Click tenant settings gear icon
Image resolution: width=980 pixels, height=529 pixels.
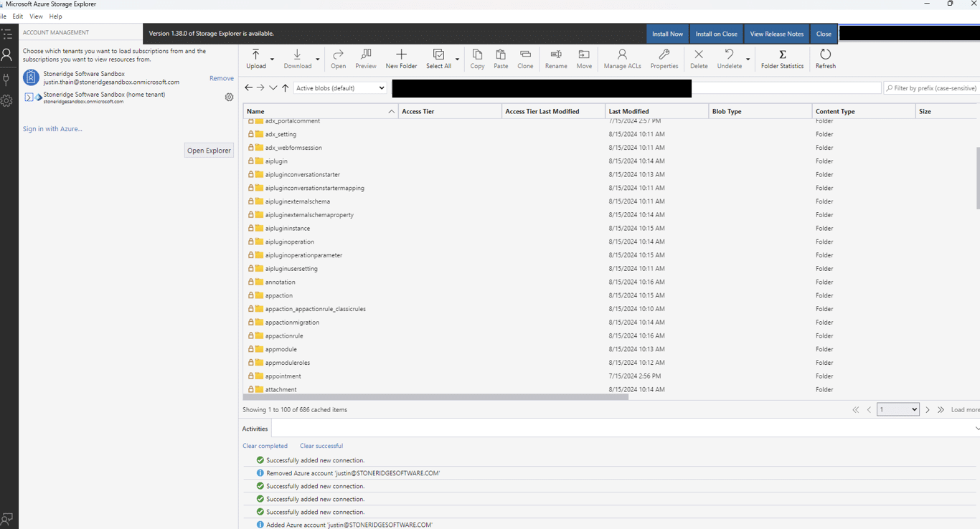pyautogui.click(x=229, y=97)
